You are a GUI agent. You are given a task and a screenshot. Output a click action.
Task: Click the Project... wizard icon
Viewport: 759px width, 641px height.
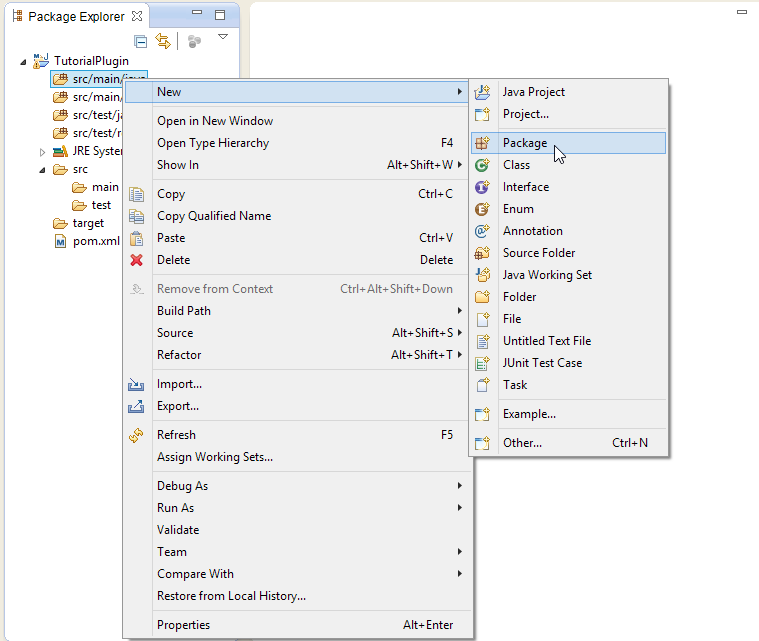pyautogui.click(x=482, y=114)
